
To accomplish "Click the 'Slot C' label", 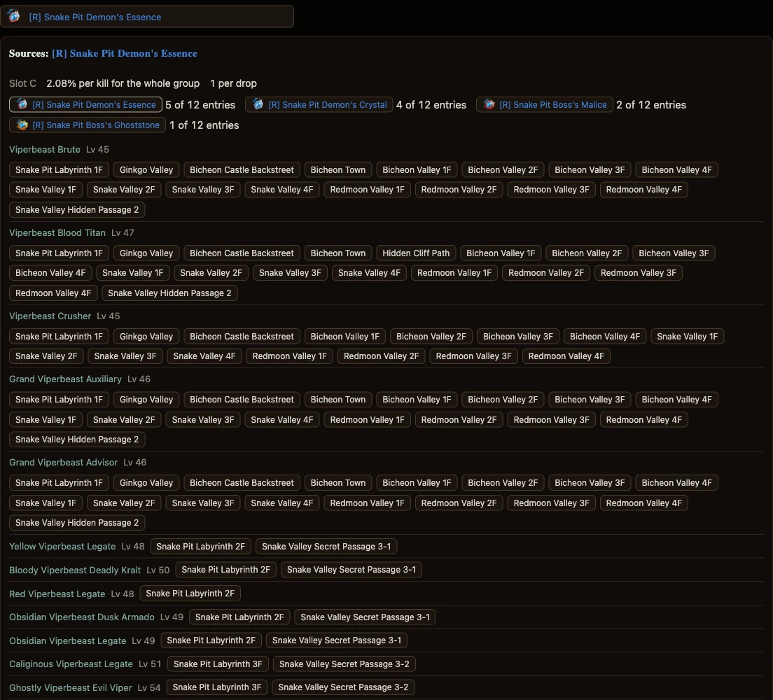I will 22,83.
